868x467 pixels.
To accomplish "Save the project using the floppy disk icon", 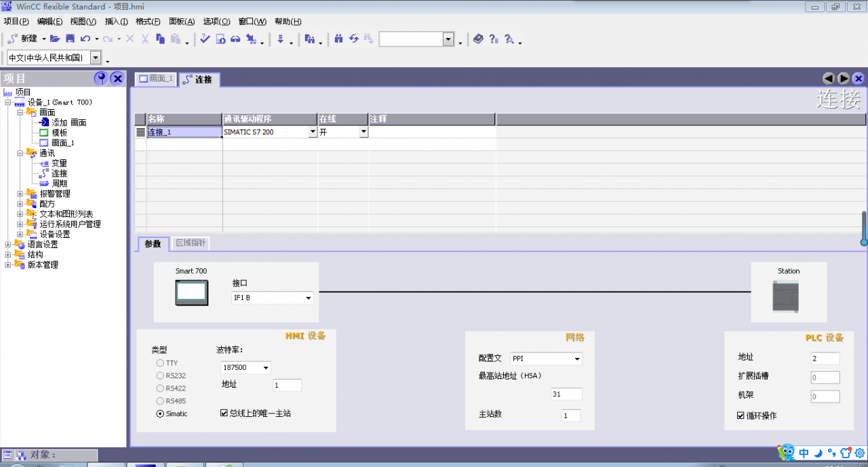I will tap(70, 39).
